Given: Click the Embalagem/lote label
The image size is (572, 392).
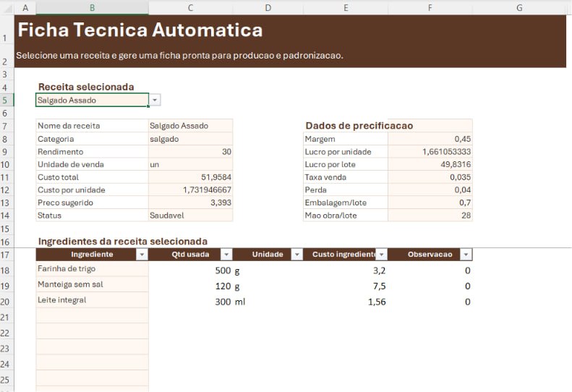Looking at the screenshot, I should [346, 203].
